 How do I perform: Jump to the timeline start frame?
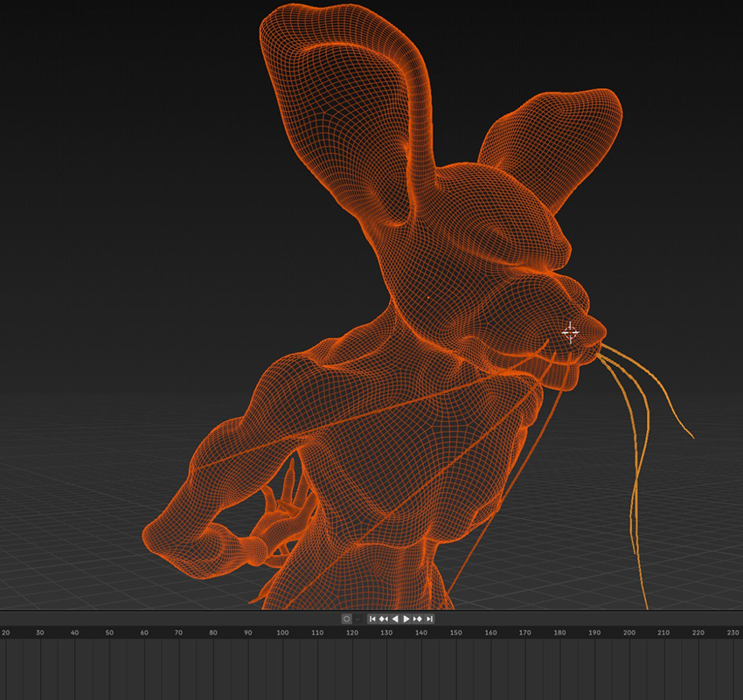[372, 619]
